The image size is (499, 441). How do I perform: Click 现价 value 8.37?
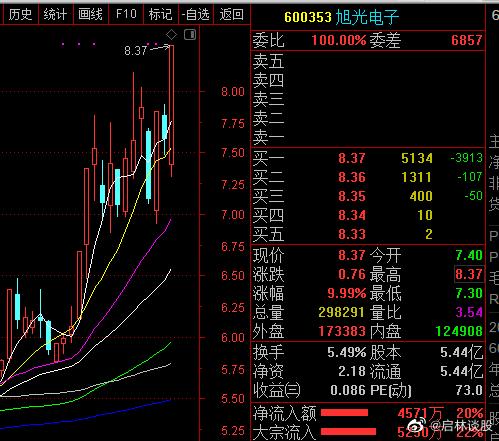pos(352,255)
